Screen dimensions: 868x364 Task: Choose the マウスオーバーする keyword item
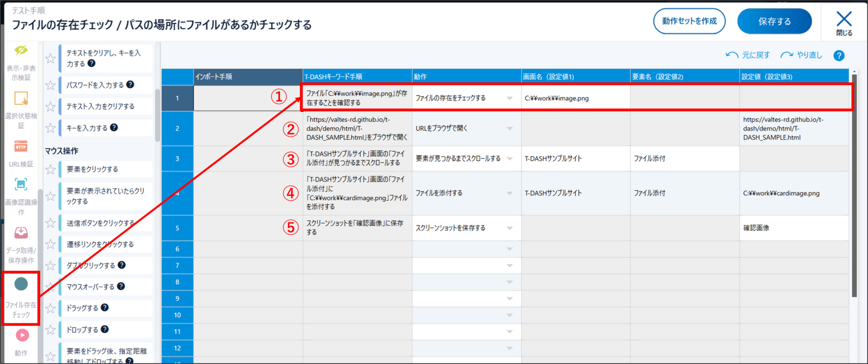90,287
